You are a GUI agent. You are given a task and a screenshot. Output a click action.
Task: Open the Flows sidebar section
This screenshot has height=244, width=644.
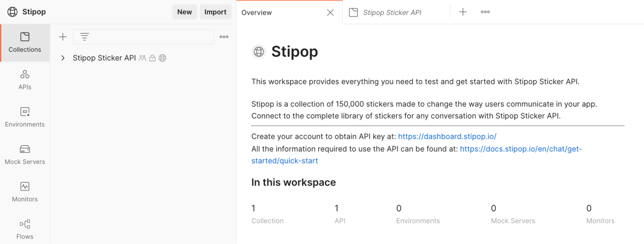click(25, 229)
